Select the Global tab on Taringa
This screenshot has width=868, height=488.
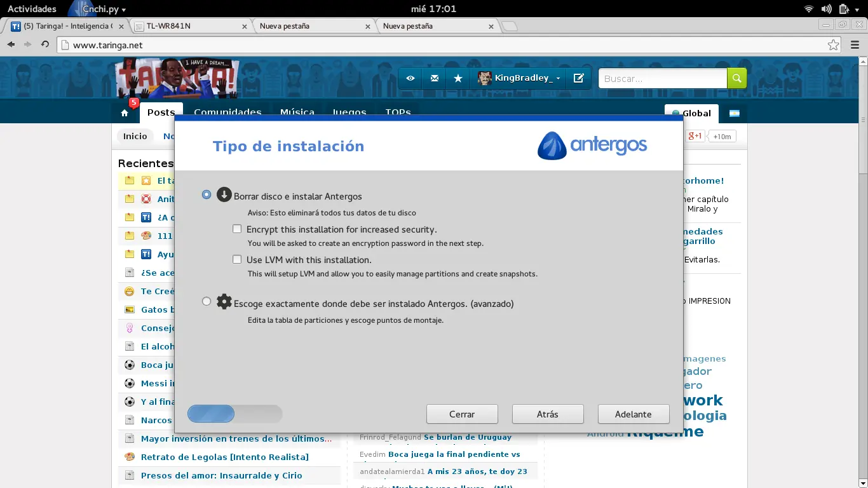[691, 113]
